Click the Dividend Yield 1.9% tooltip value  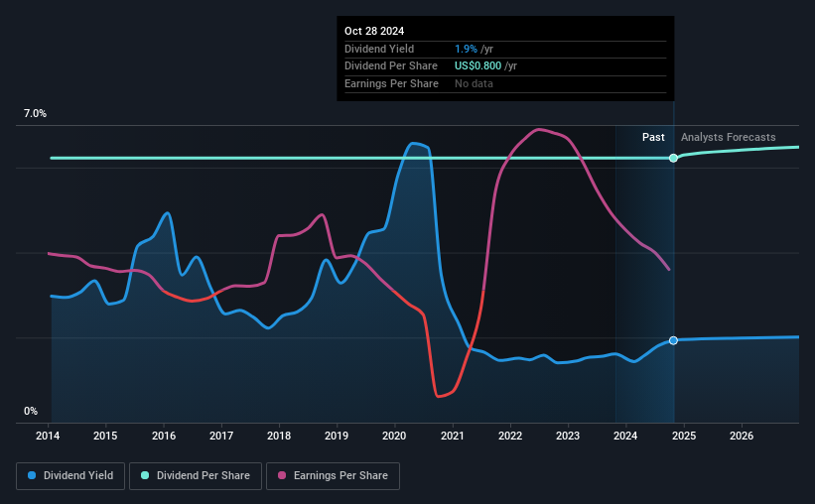(466, 49)
